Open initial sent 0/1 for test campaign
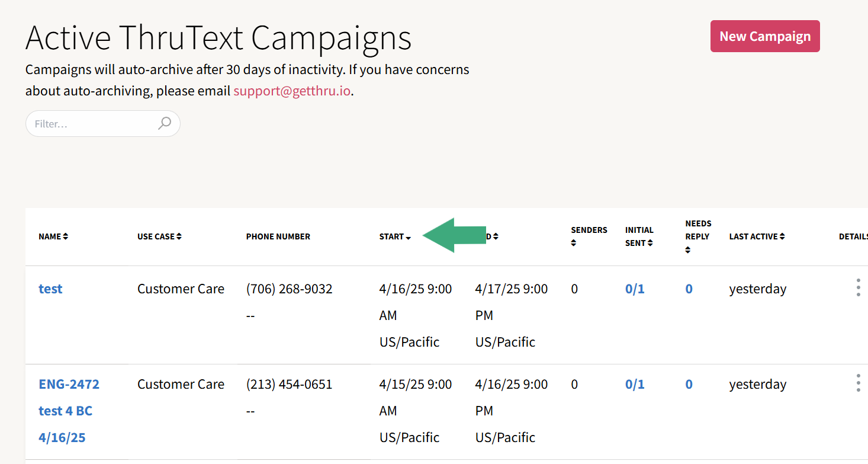This screenshot has width=868, height=464. pos(635,289)
